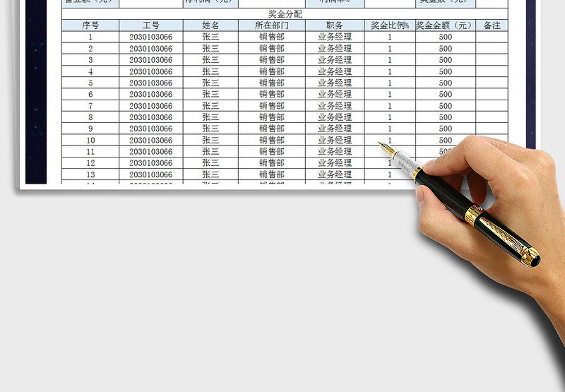
Task: Click 业务经理 cell in row 7
Action: click(335, 106)
